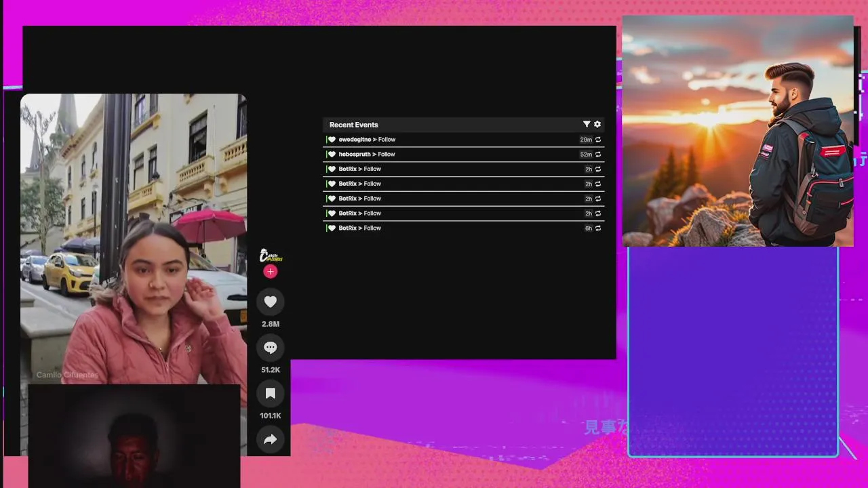The width and height of the screenshot is (868, 488).
Task: Click the 52m timestamp
Action: click(586, 155)
